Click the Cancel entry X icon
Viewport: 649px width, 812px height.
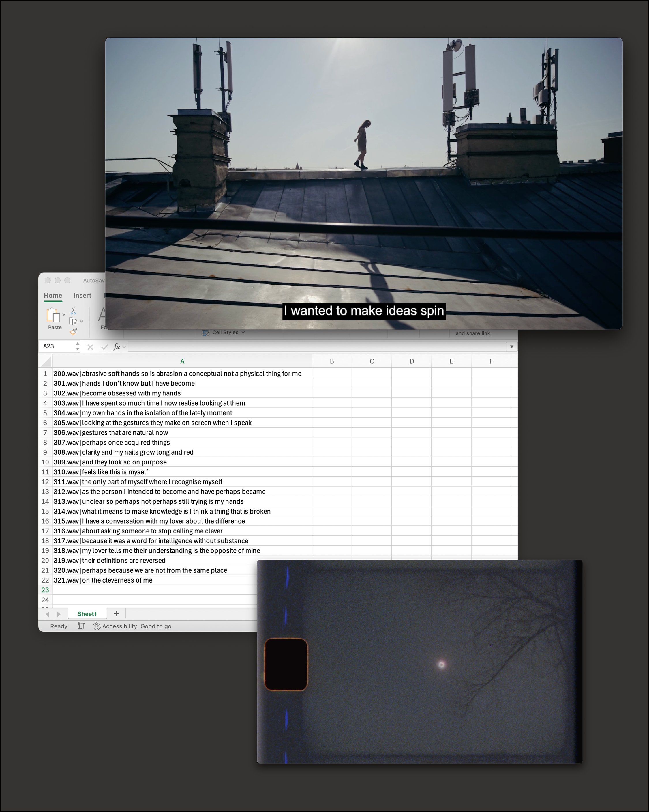(x=90, y=347)
